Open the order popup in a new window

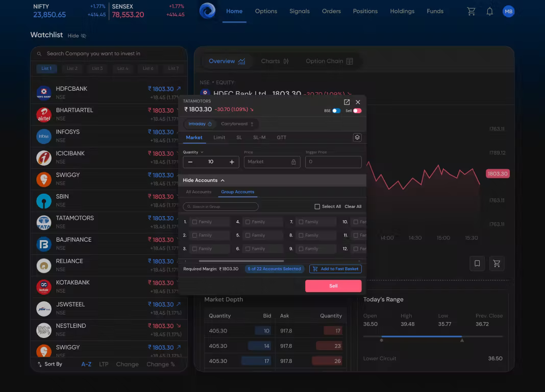tap(348, 102)
